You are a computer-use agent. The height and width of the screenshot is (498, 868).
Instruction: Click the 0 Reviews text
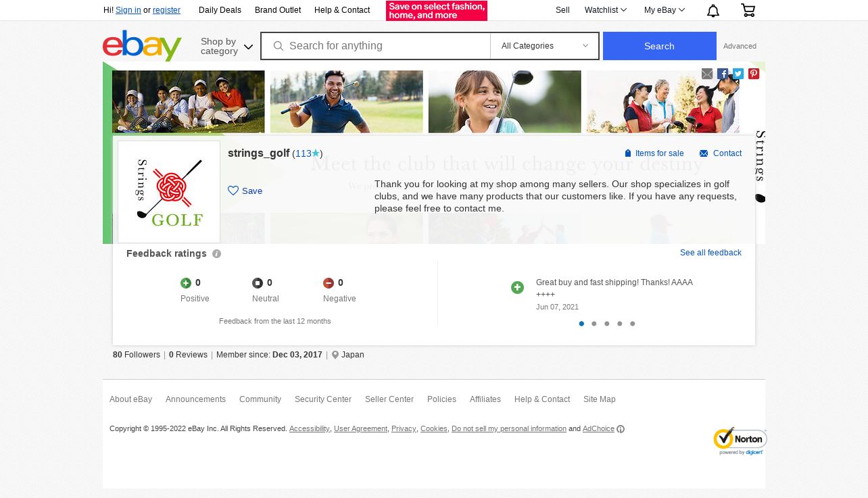coord(188,355)
